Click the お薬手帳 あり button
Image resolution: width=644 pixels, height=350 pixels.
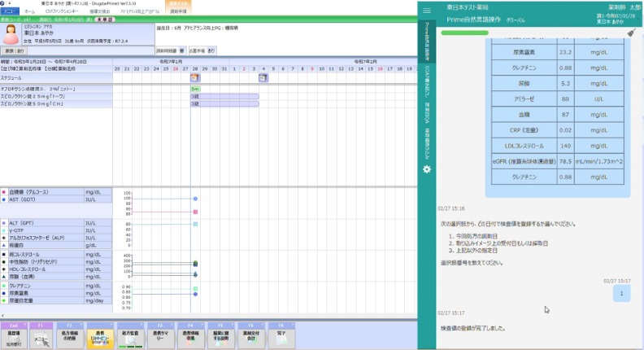(x=202, y=50)
